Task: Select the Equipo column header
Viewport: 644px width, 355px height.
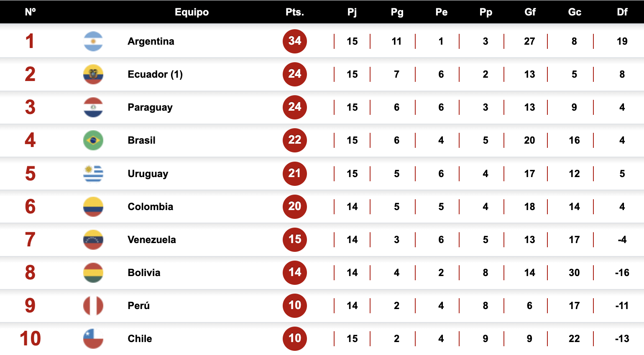Action: 192,12
